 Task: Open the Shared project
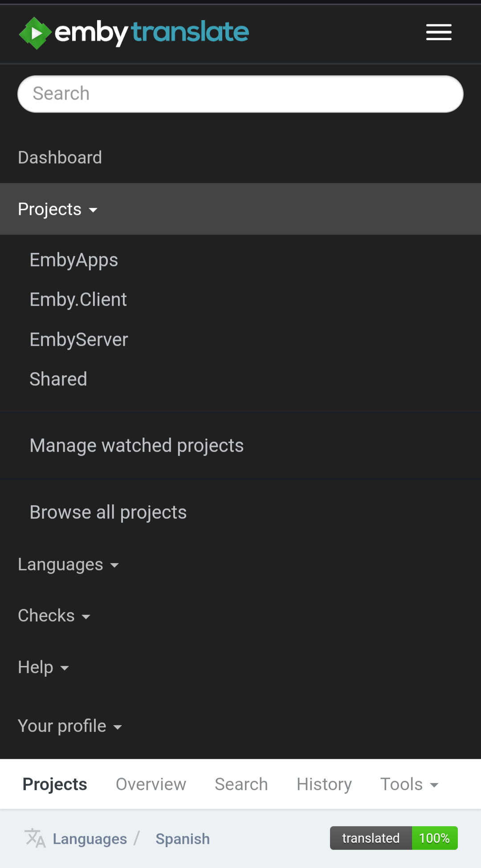coord(58,379)
